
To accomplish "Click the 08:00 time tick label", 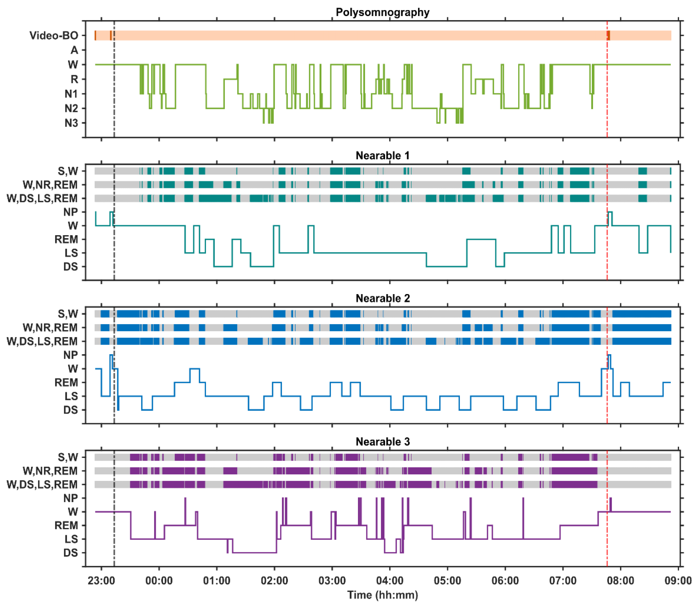I will (x=620, y=581).
